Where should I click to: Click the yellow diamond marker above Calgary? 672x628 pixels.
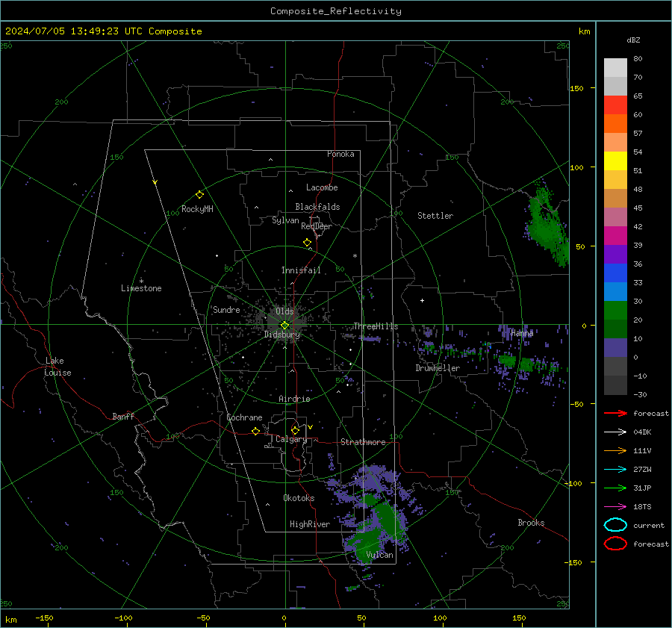[295, 430]
